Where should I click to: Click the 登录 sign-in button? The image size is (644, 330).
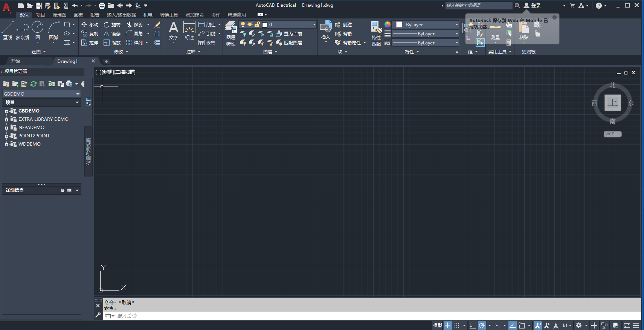point(532,6)
